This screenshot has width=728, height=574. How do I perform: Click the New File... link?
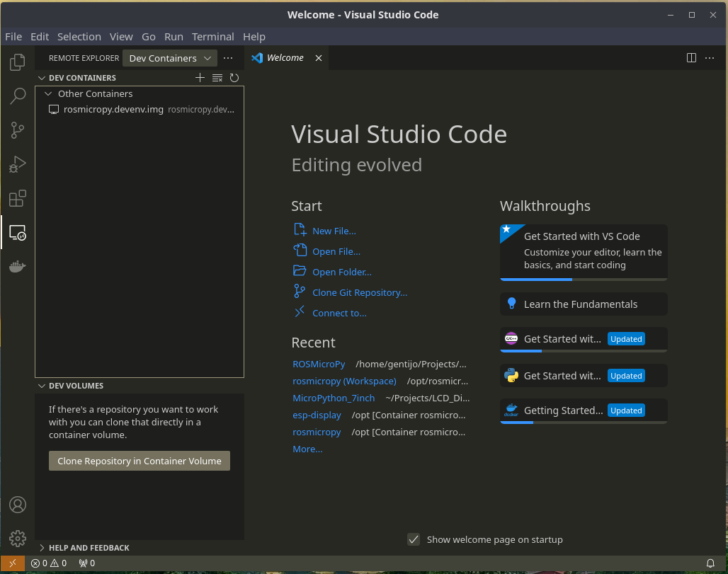pyautogui.click(x=334, y=231)
